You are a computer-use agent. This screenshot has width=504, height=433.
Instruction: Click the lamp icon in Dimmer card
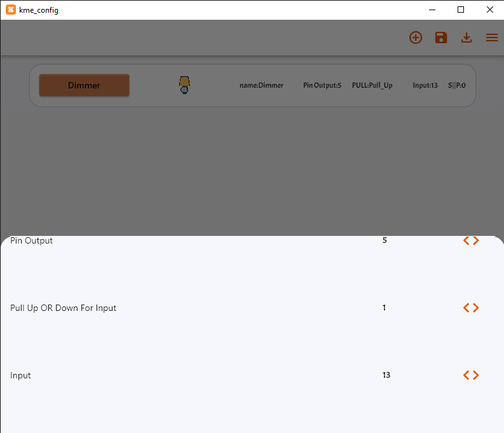click(x=184, y=85)
